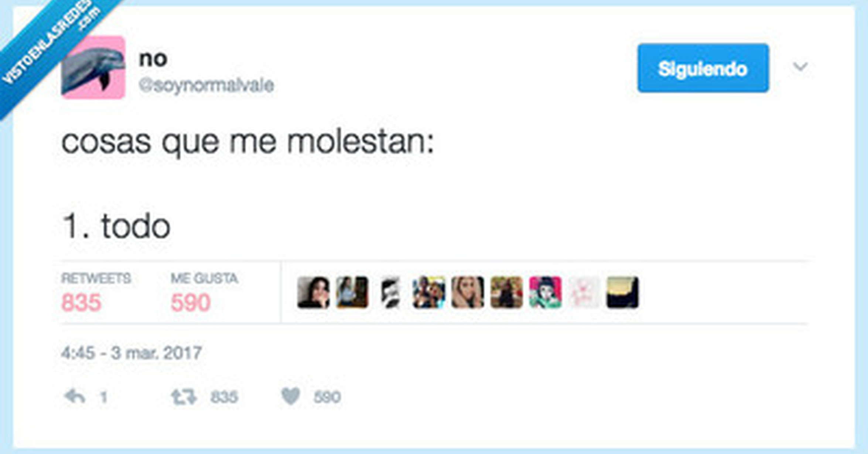
Task: Open the tweet timestamp 4:45 - 3 mar. 2017
Action: click(131, 353)
